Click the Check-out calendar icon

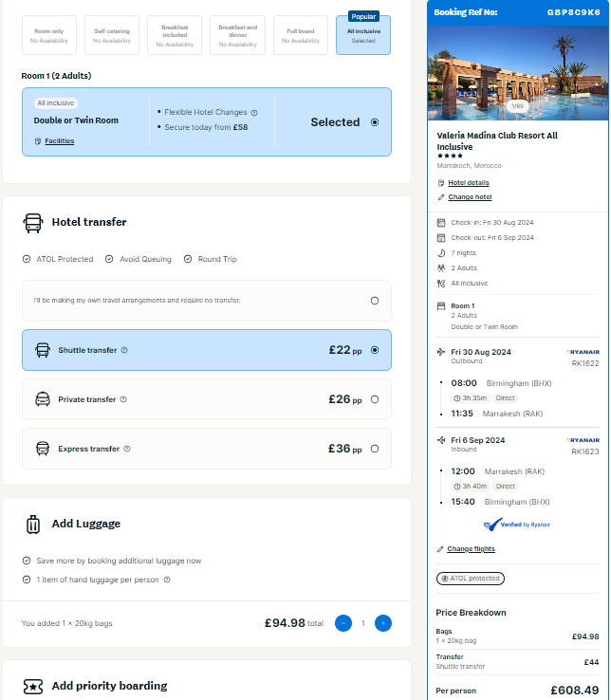tap(441, 238)
